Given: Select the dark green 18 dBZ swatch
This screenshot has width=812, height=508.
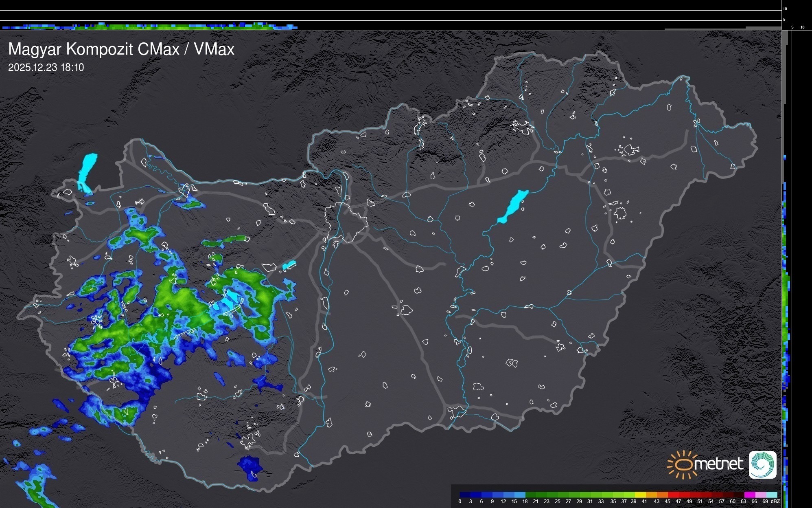Looking at the screenshot, I should click(x=530, y=495).
